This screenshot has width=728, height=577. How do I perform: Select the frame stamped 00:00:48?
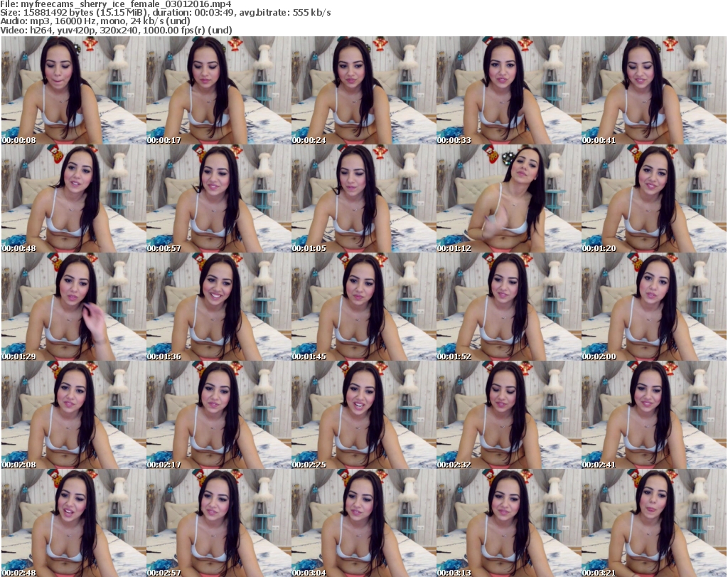(x=74, y=198)
